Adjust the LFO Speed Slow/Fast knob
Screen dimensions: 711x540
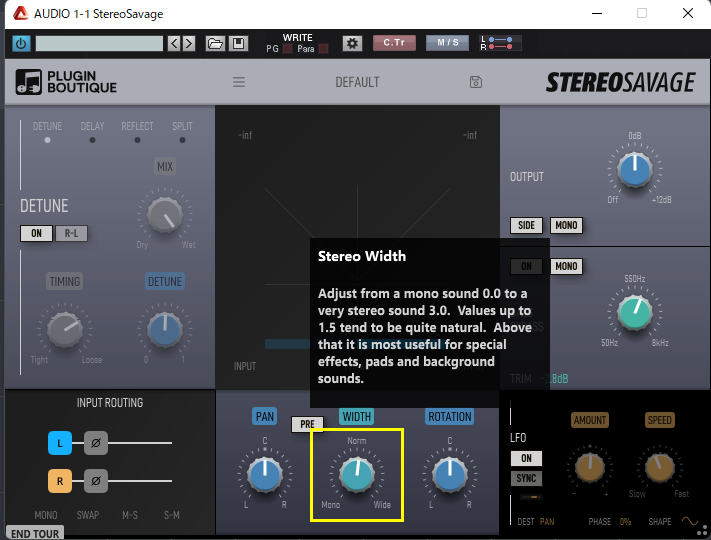(x=660, y=467)
